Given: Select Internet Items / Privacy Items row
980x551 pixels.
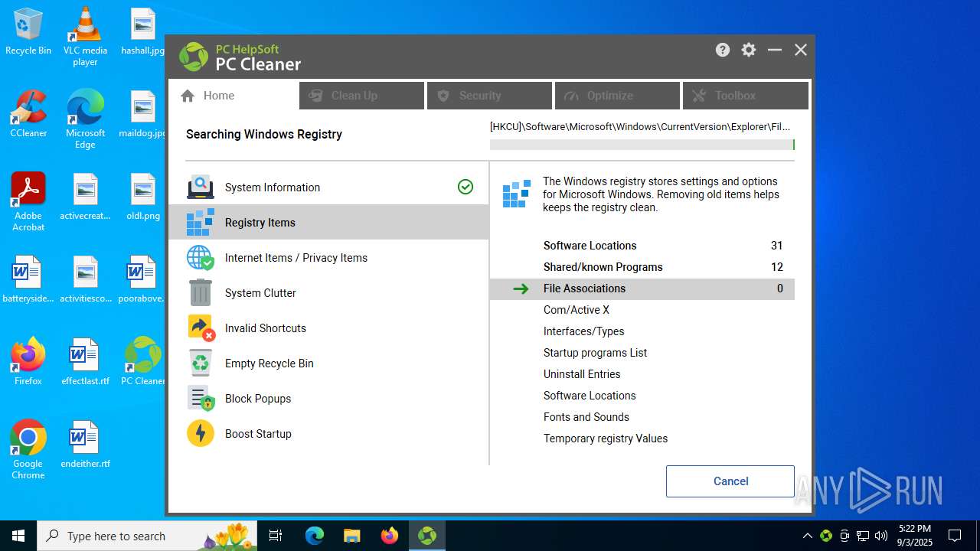Looking at the screenshot, I should coord(328,257).
